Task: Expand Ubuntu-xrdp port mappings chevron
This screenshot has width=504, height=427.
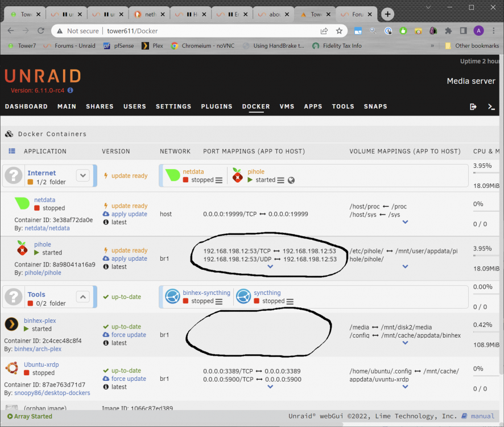Action: 270,387
